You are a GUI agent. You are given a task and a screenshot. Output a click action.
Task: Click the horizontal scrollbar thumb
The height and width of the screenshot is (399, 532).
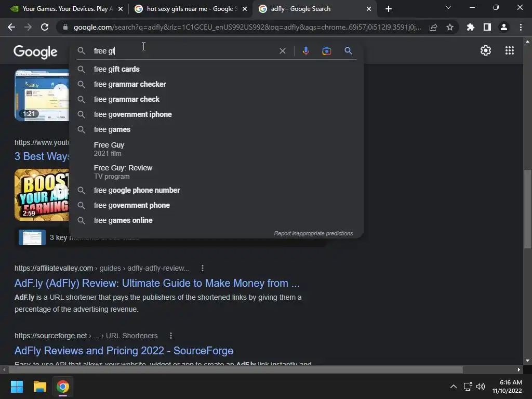[x=235, y=369]
